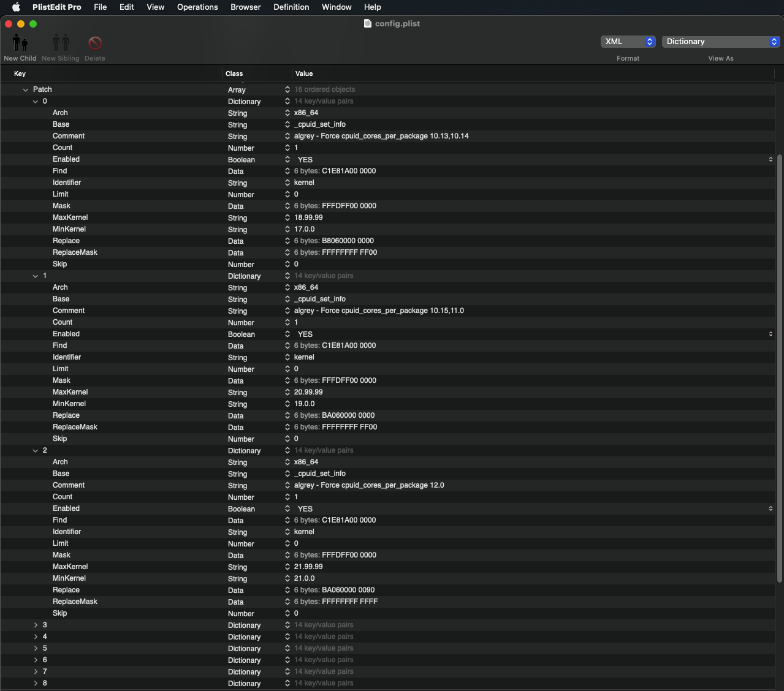Toggle Enabled YES value in item 2

tap(305, 508)
